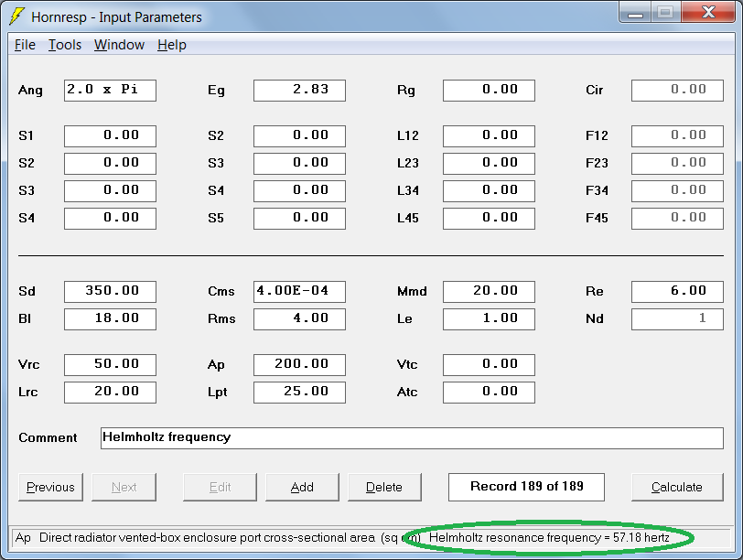743x560 pixels.
Task: Open the Window menu
Action: [x=119, y=45]
